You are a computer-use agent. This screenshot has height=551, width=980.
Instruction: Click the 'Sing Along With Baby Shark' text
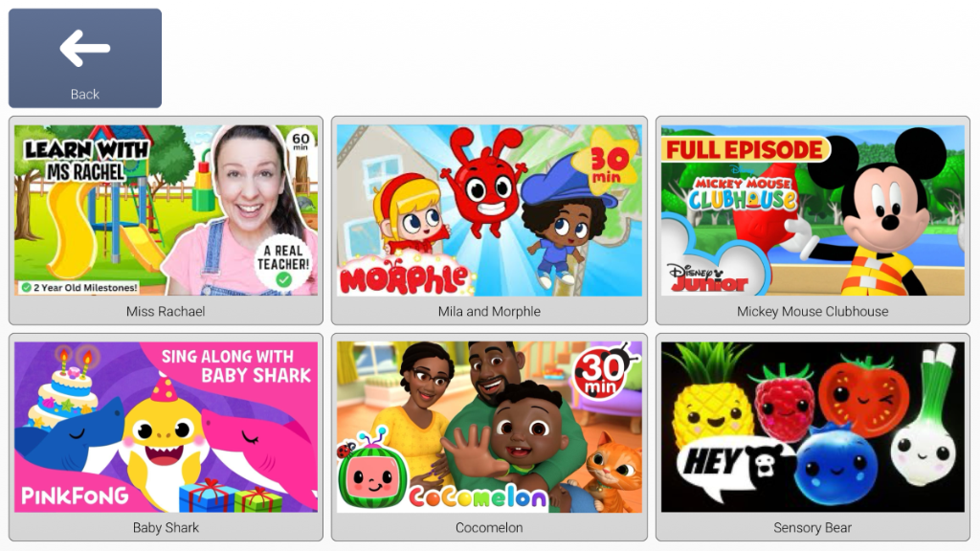[x=236, y=365]
